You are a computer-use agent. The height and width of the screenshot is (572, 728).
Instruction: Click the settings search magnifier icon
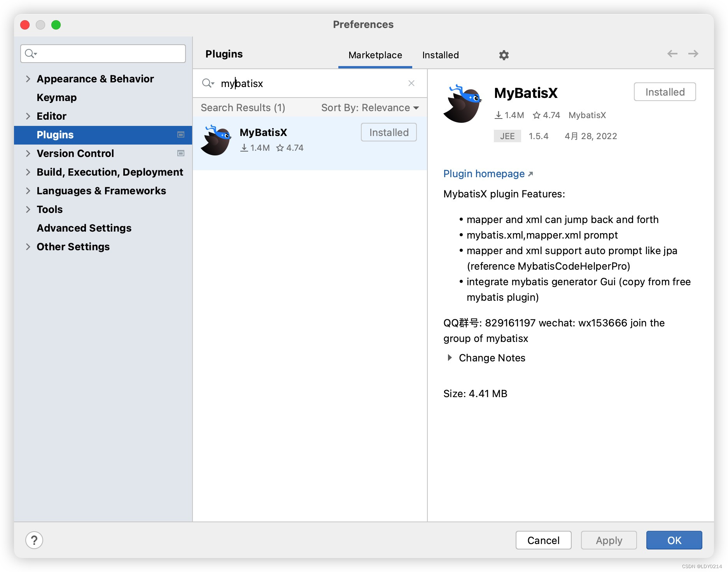(31, 54)
